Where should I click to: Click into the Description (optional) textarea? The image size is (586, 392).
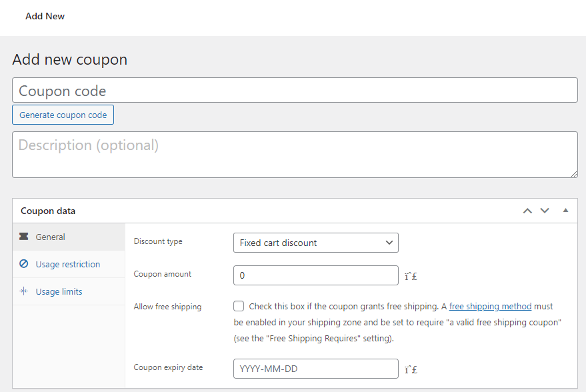[x=294, y=155]
